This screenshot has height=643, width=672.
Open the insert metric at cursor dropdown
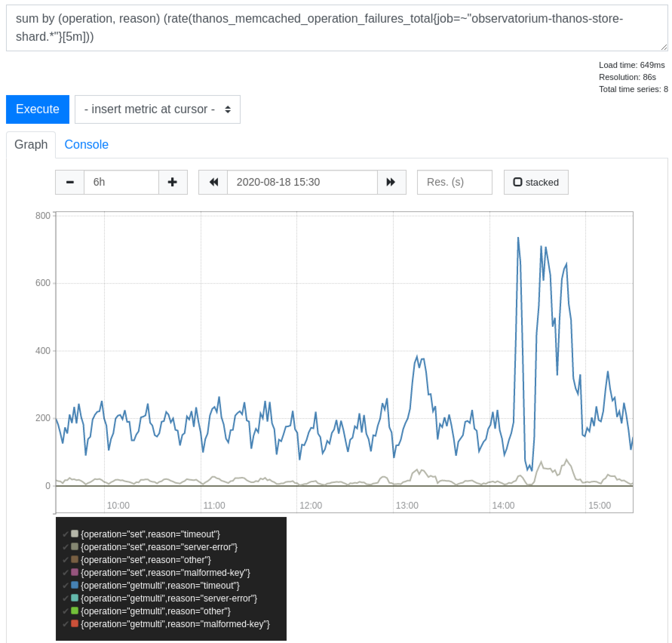coord(157,109)
